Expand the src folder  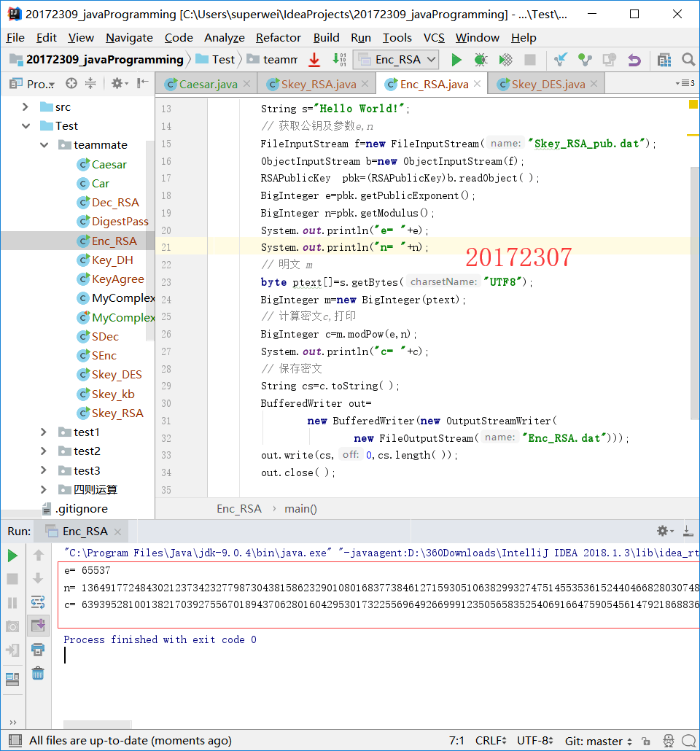26,106
